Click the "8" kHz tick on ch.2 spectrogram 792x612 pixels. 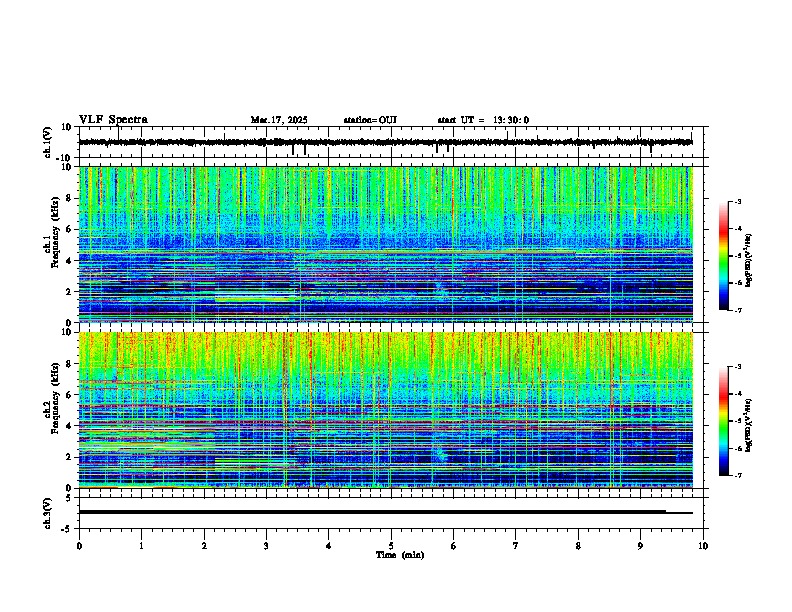click(70, 364)
